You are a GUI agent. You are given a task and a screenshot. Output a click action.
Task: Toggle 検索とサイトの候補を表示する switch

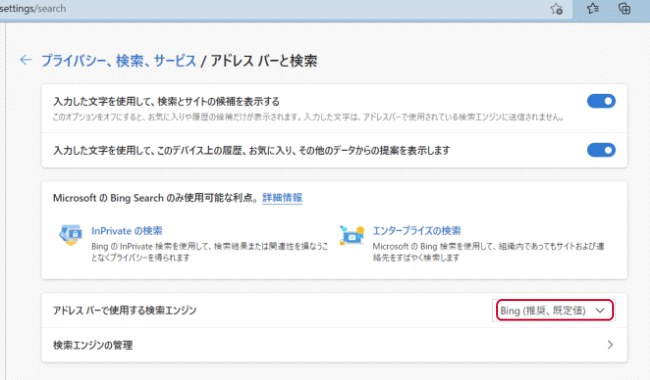[601, 101]
